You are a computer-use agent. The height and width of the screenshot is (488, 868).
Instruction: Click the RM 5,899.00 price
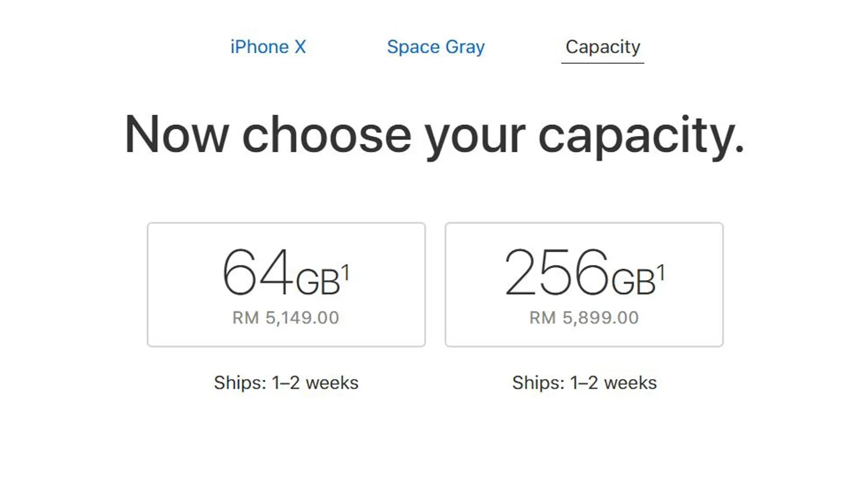point(584,318)
